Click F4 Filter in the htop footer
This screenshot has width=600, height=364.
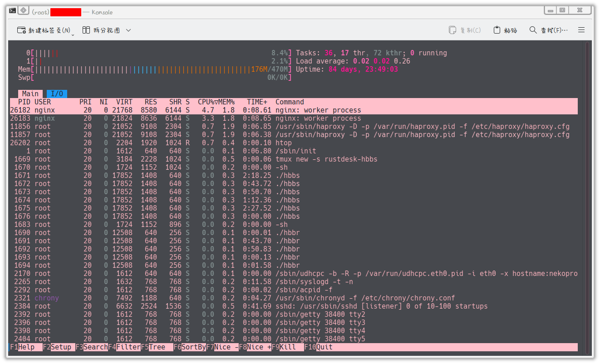coord(124,347)
